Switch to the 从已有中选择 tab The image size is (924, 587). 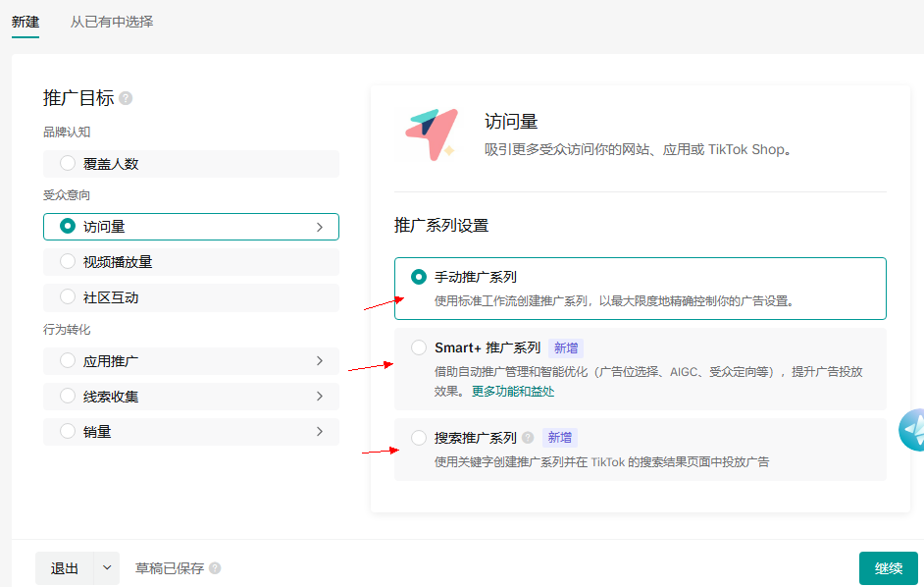tap(111, 22)
